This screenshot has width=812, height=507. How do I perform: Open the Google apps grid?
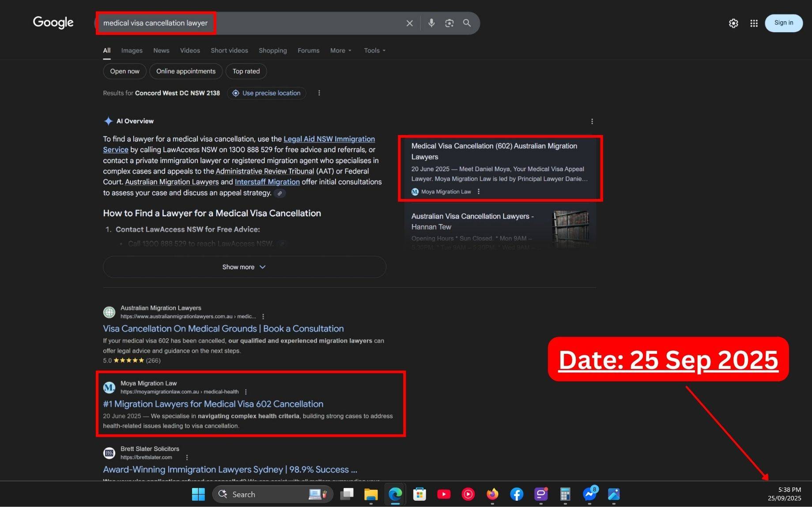(754, 23)
